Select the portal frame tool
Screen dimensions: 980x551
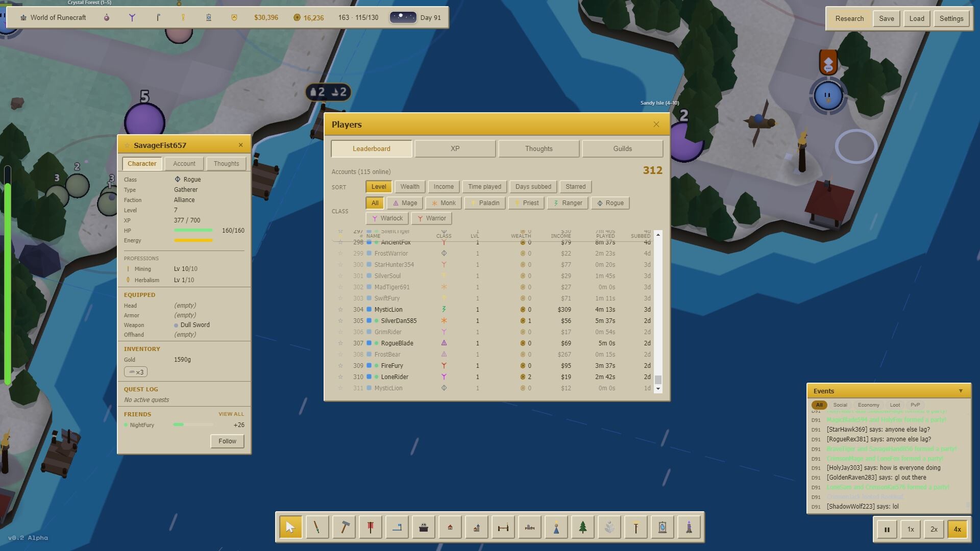[663, 528]
